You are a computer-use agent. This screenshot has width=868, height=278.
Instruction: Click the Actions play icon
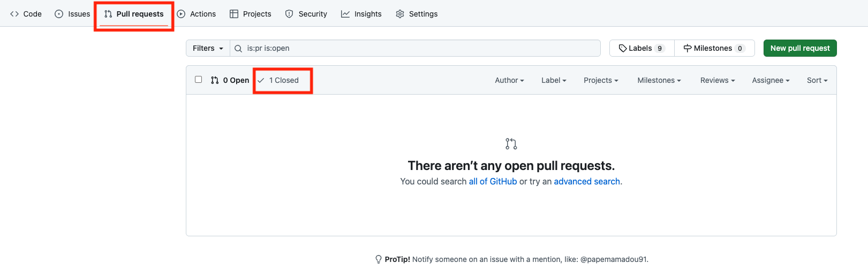point(181,14)
